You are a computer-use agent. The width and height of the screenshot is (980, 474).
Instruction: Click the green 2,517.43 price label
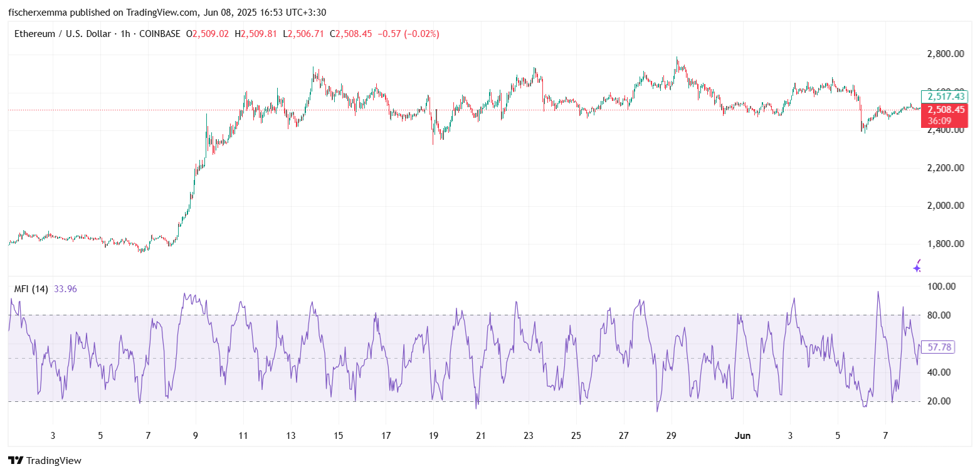(944, 97)
